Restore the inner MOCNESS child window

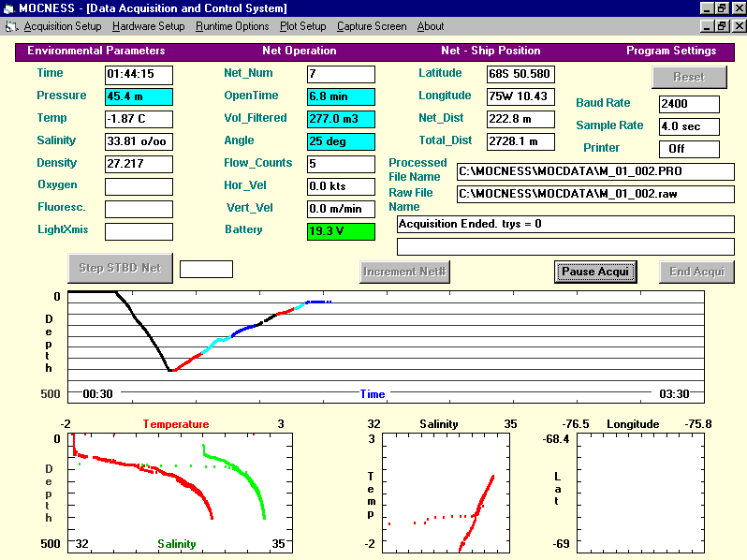(x=723, y=26)
